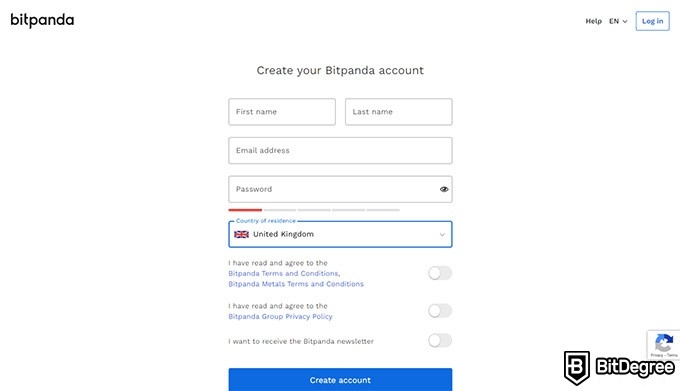Focus the Email address field
This screenshot has width=680, height=391.
(x=340, y=150)
